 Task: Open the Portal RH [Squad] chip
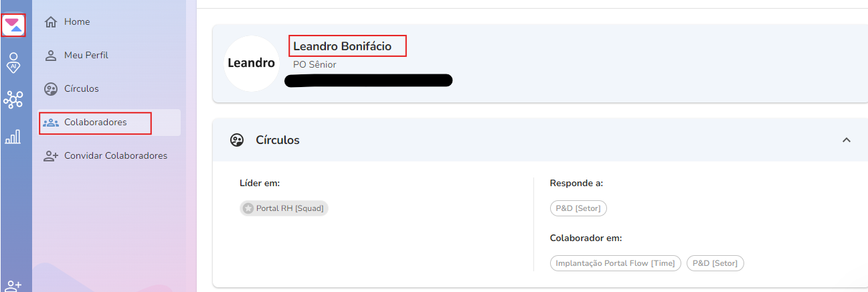coord(284,208)
